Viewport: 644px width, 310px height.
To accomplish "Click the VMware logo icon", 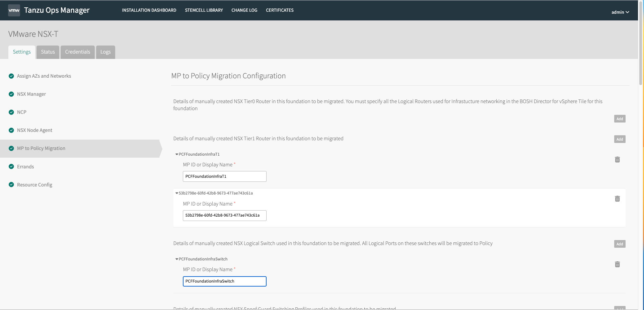I will tap(14, 10).
